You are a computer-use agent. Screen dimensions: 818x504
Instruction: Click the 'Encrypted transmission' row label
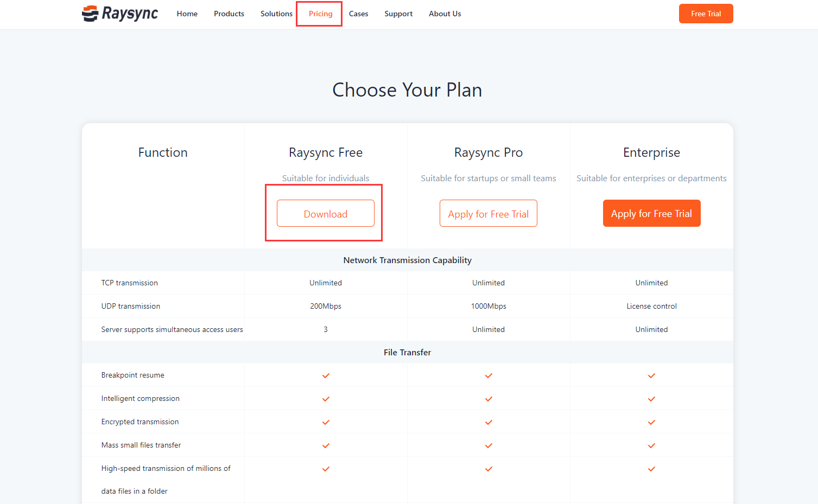tap(140, 422)
